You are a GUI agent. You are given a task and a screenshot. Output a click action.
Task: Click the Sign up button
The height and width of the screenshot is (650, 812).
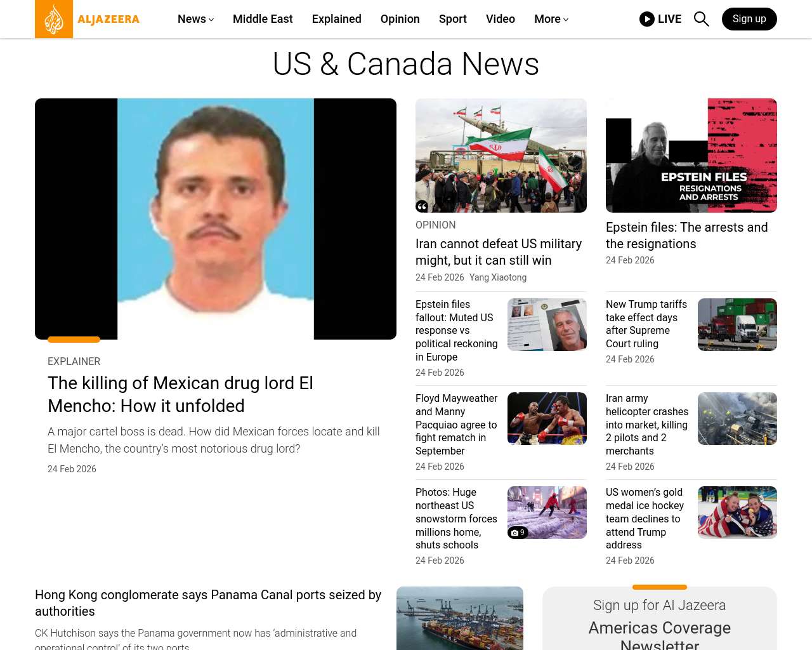pyautogui.click(x=749, y=19)
